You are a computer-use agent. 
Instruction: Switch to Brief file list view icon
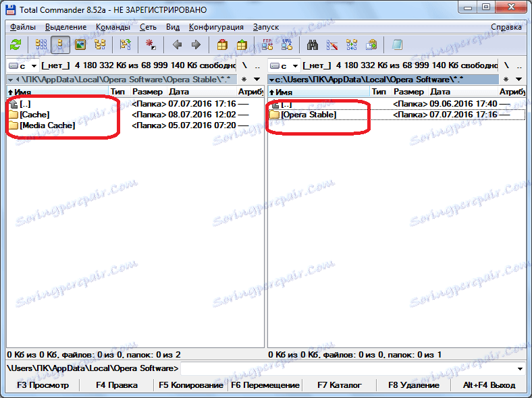41,45
